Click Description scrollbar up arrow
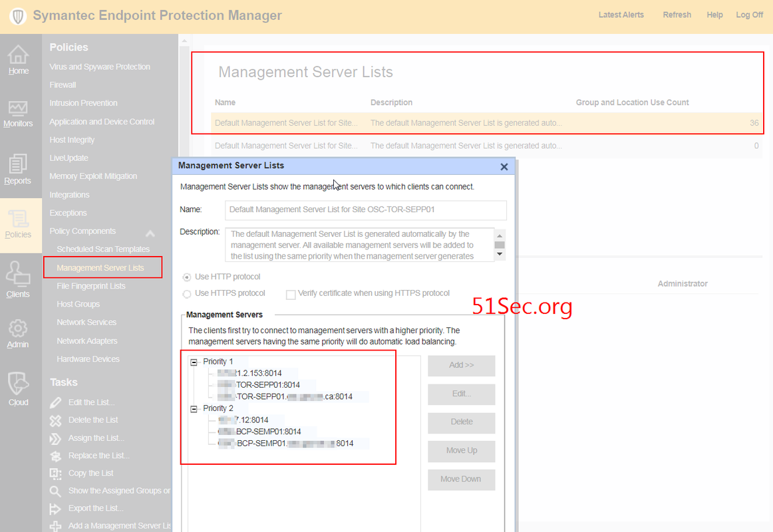773x532 pixels. tap(500, 235)
